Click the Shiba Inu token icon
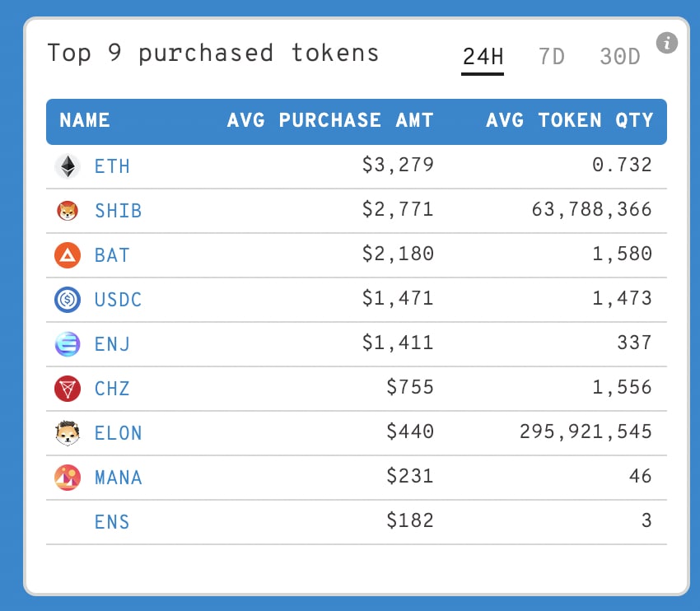700x611 pixels. [68, 211]
